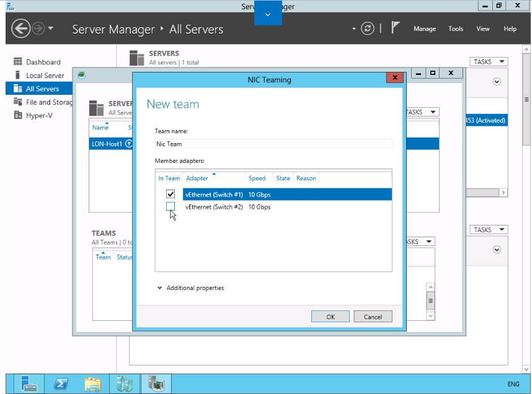Open lower TASKS dropdown in Server Manager

click(489, 230)
